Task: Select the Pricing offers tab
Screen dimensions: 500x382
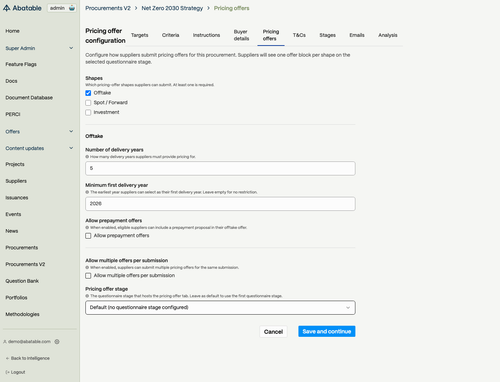Action: pos(271,35)
